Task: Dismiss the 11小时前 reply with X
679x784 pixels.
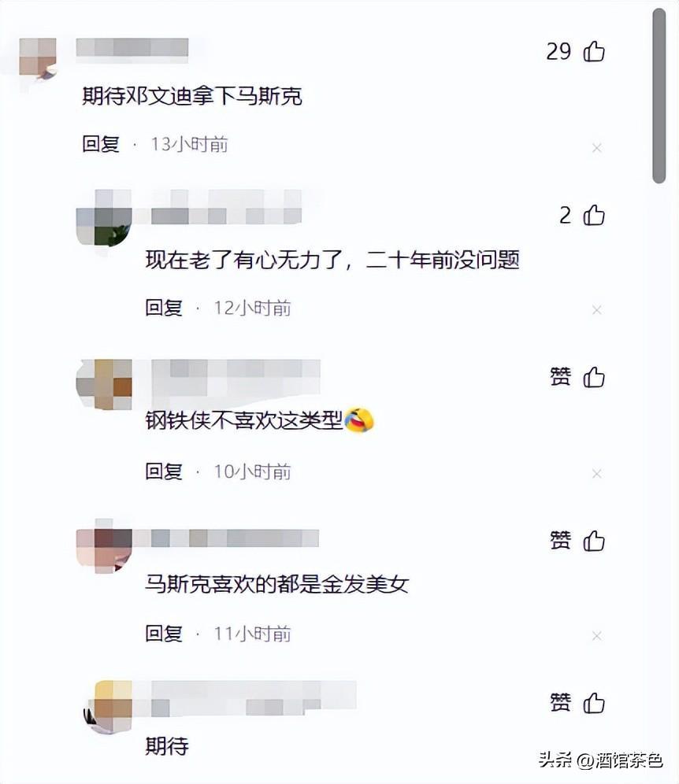Action: (596, 636)
